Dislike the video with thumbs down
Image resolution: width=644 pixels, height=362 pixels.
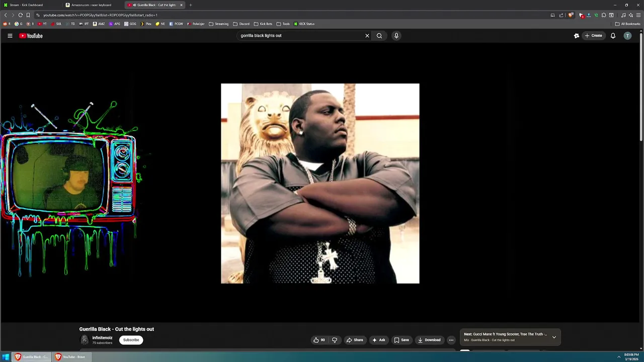335,340
